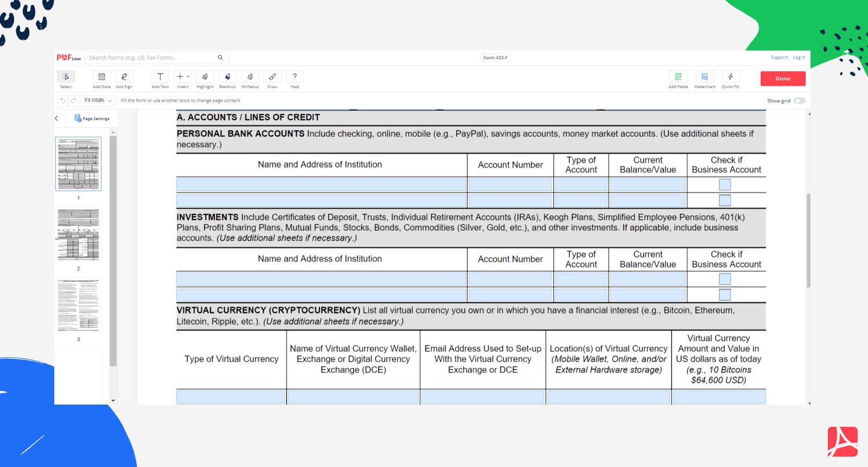Click the Log in link
Viewport: 868px width, 467px height.
coord(799,58)
